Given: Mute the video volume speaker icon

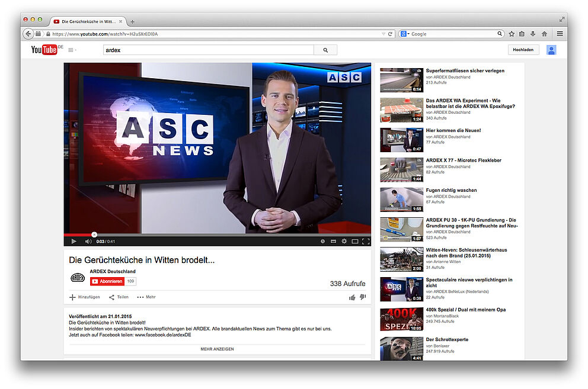Looking at the screenshot, I should point(88,242).
